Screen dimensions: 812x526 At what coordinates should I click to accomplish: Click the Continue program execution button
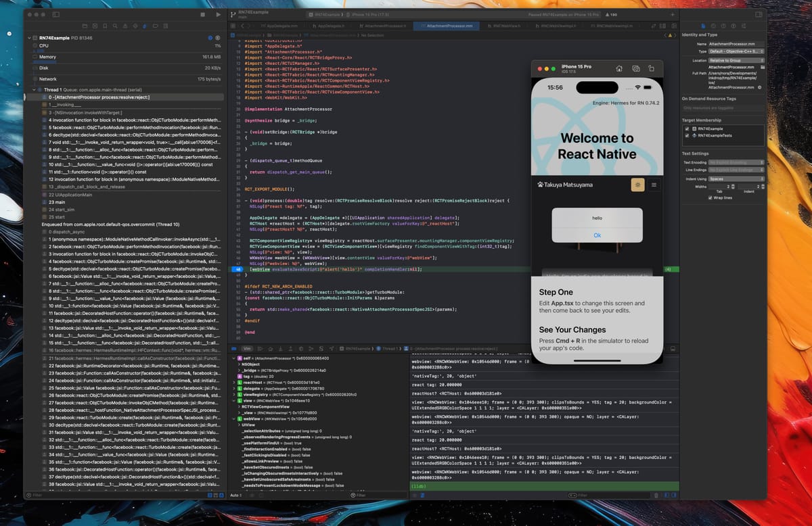pyautogui.click(x=260, y=348)
